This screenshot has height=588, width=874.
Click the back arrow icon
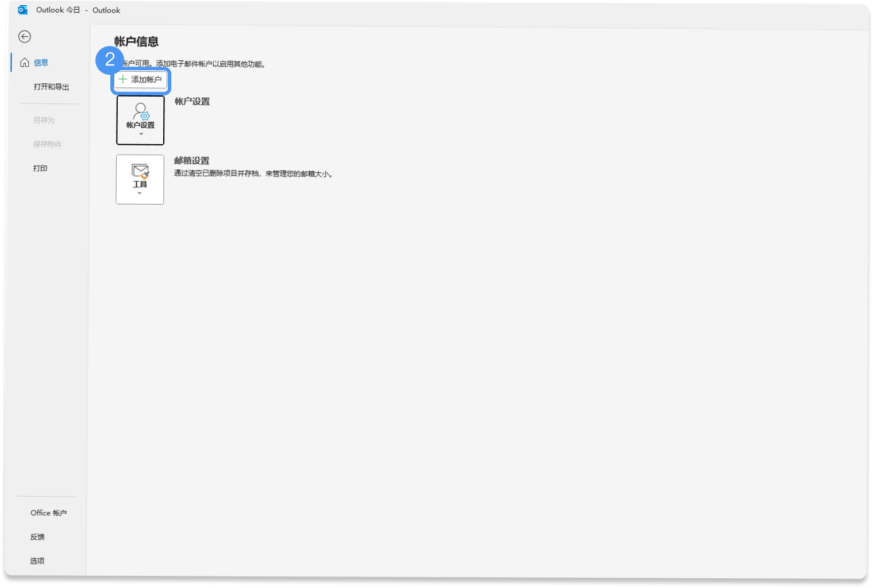pos(25,37)
